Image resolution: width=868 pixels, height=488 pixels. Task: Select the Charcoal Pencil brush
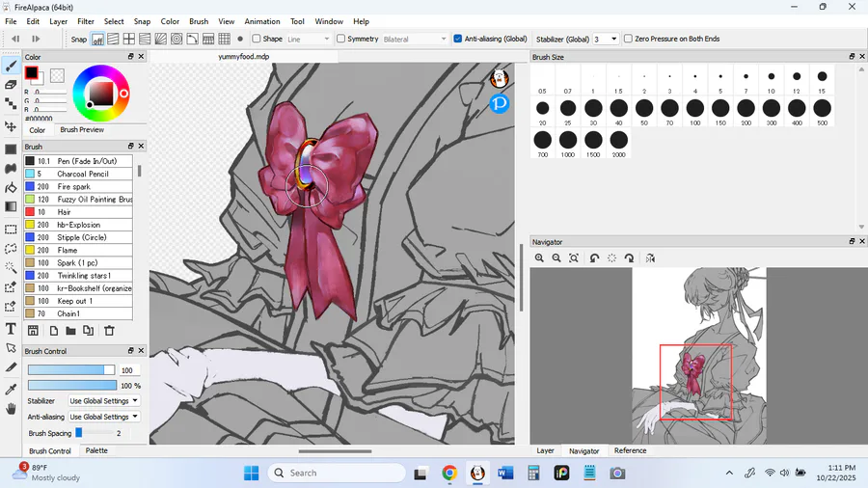pyautogui.click(x=78, y=174)
